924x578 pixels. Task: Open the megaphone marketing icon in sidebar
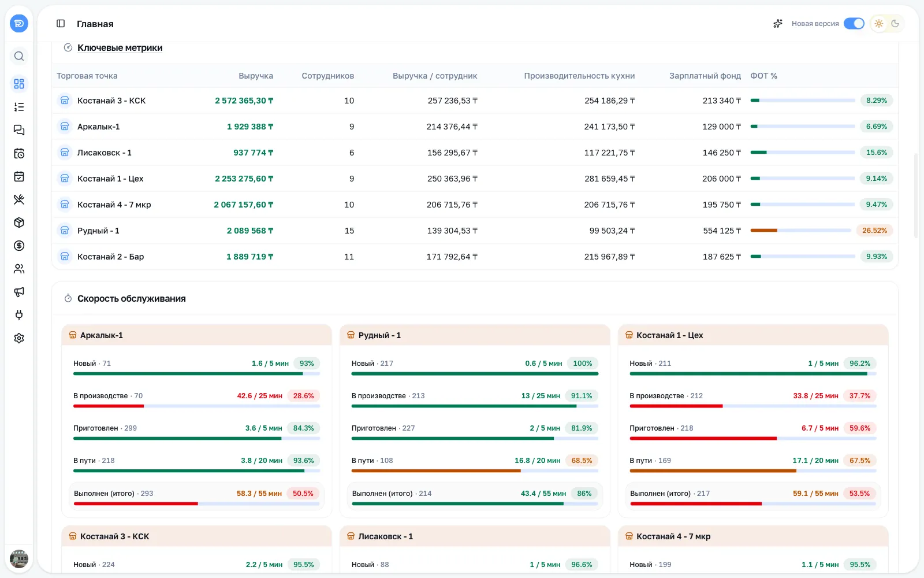pyautogui.click(x=19, y=292)
